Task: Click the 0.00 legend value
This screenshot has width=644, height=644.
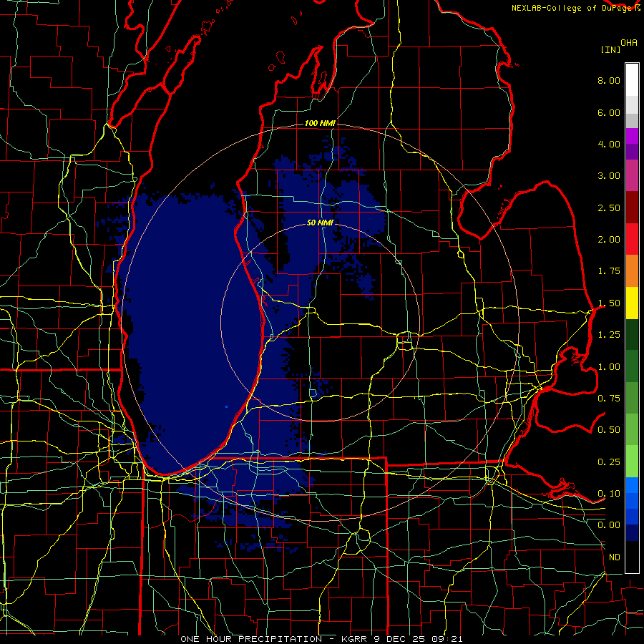Action: [x=609, y=525]
